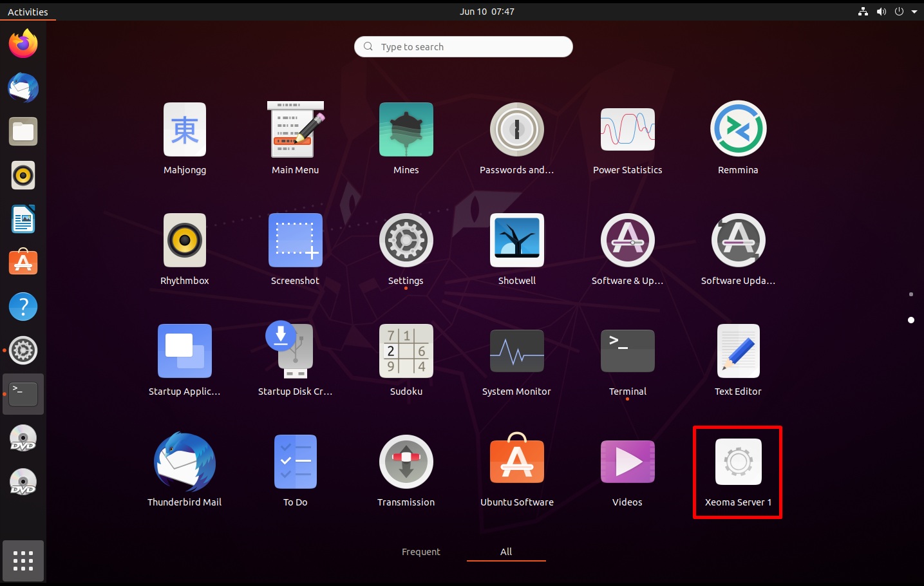This screenshot has height=586, width=924.
Task: Open Settings from the app grid
Action: pos(406,249)
